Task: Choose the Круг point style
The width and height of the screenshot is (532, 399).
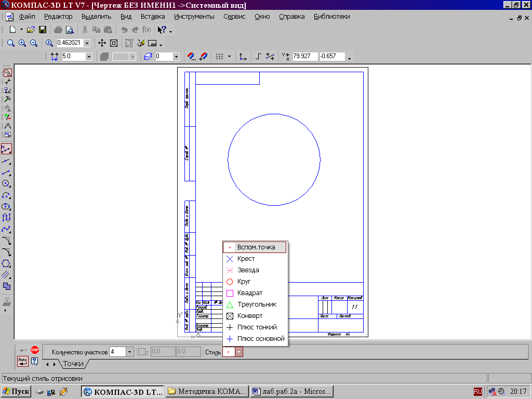Action: point(255,281)
